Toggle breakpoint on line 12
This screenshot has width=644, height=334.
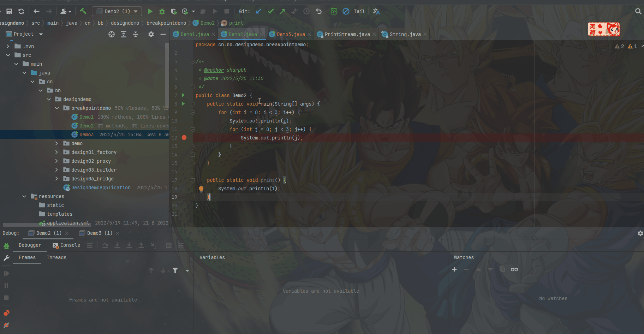coord(184,138)
